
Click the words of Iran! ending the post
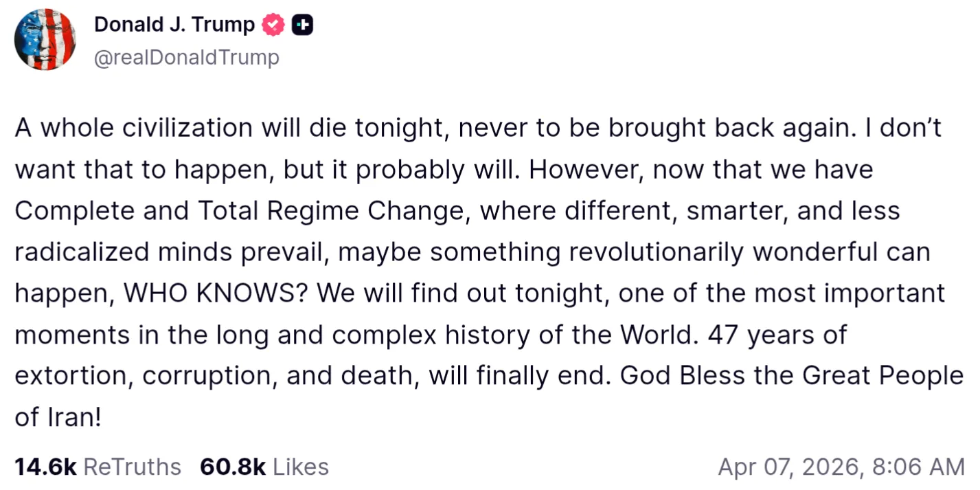[58, 417]
